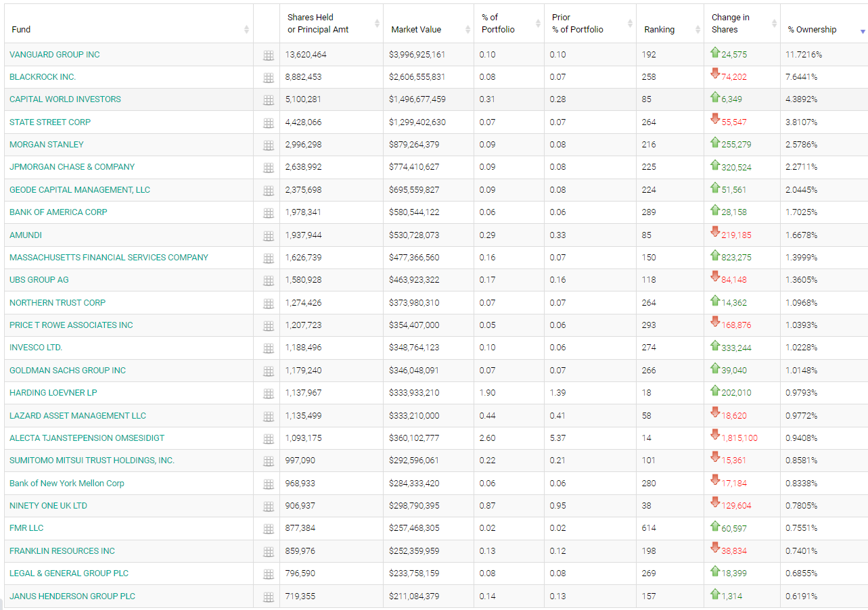Image resolution: width=868 pixels, height=610 pixels.
Task: Open grid icon in FRANKLIN RESOURCES INC row
Action: pos(268,552)
